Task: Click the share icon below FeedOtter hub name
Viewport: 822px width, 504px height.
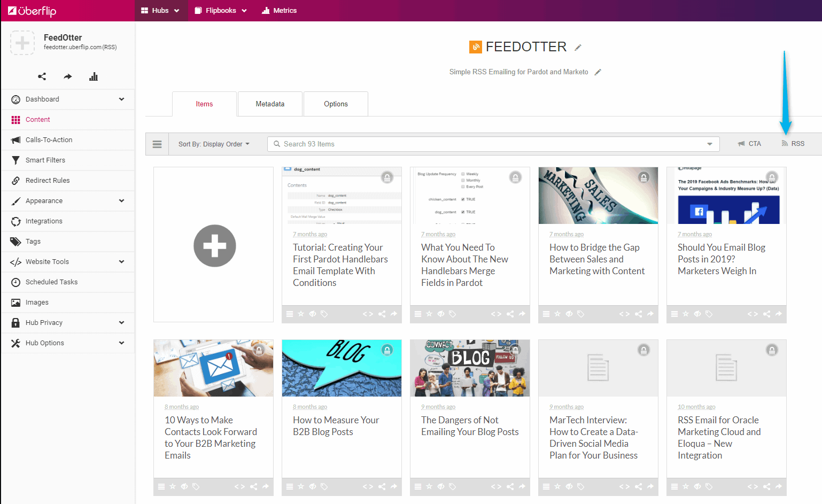Action: tap(42, 76)
